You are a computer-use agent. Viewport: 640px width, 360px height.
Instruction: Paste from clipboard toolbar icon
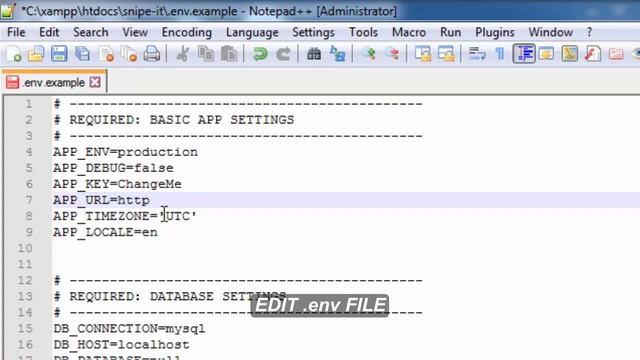[229, 54]
